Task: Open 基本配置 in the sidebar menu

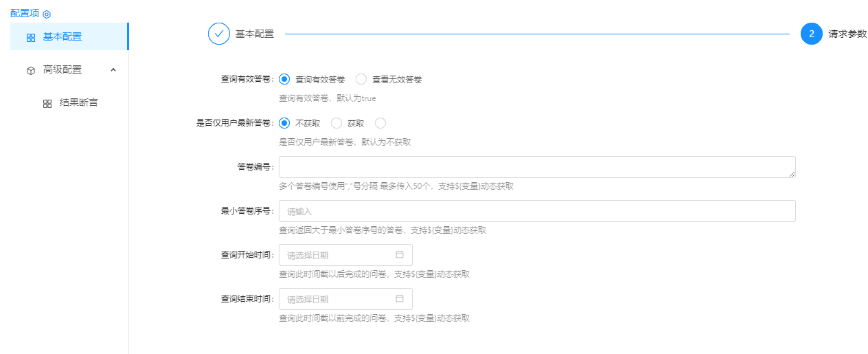Action: (62, 37)
